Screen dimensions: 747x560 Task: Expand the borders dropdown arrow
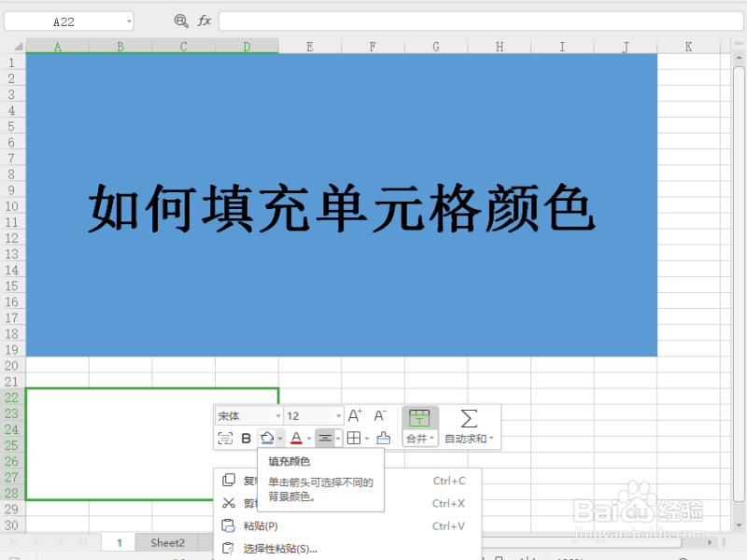[x=367, y=439]
